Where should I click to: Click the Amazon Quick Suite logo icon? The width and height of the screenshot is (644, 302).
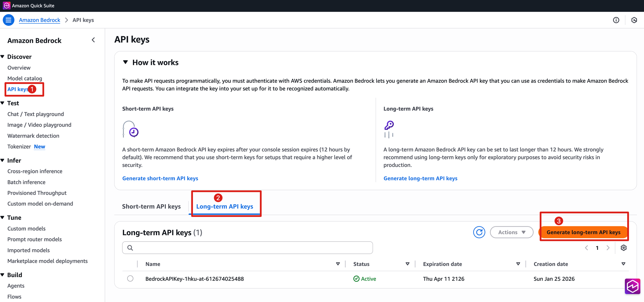coord(6,6)
